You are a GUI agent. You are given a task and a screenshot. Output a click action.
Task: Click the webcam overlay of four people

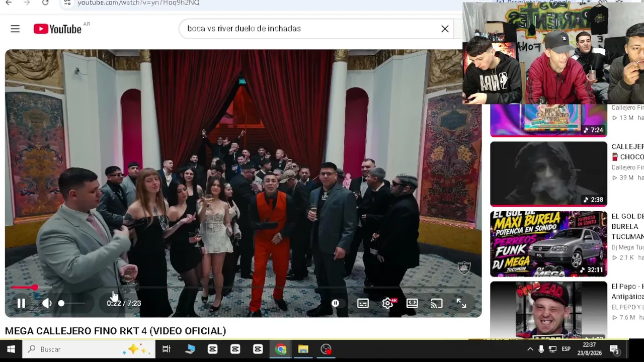[x=553, y=53]
